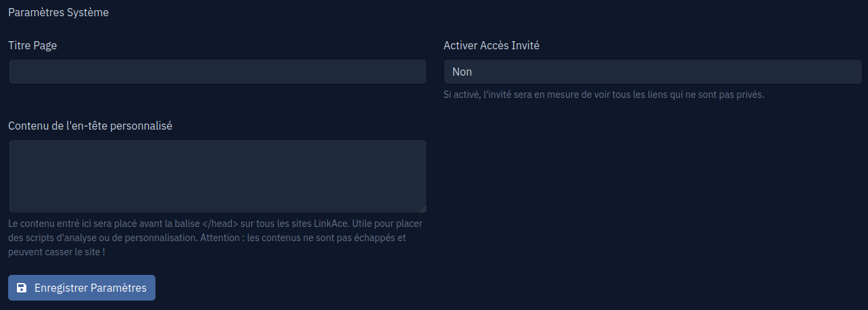868x310 pixels.
Task: Open the Activer Accès Invité dropdown
Action: [x=652, y=72]
